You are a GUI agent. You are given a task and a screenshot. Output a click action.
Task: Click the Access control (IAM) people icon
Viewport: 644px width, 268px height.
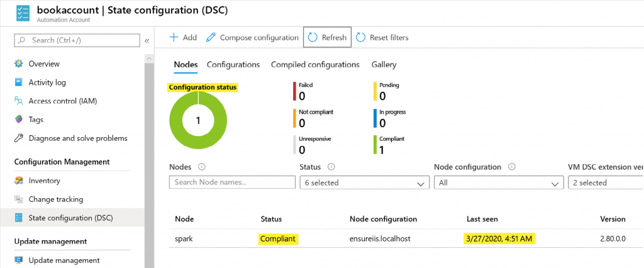tap(19, 101)
